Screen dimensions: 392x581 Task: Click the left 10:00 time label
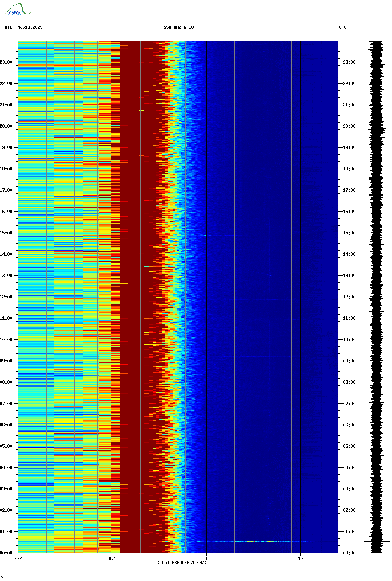(x=6, y=340)
